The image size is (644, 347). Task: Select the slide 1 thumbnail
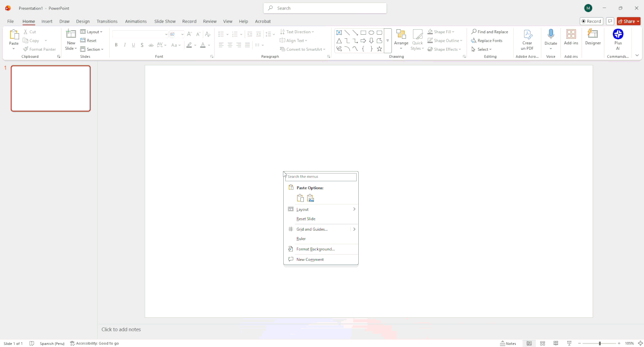coord(51,88)
